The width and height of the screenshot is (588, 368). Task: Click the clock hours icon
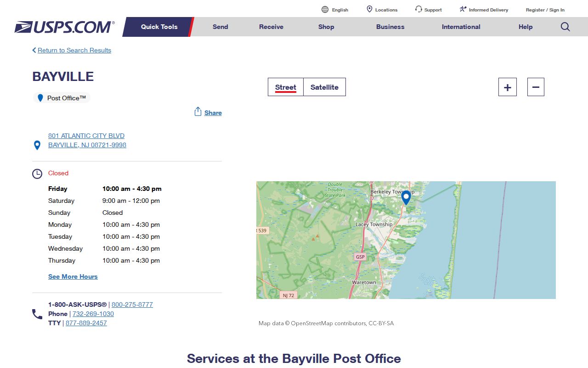click(37, 174)
